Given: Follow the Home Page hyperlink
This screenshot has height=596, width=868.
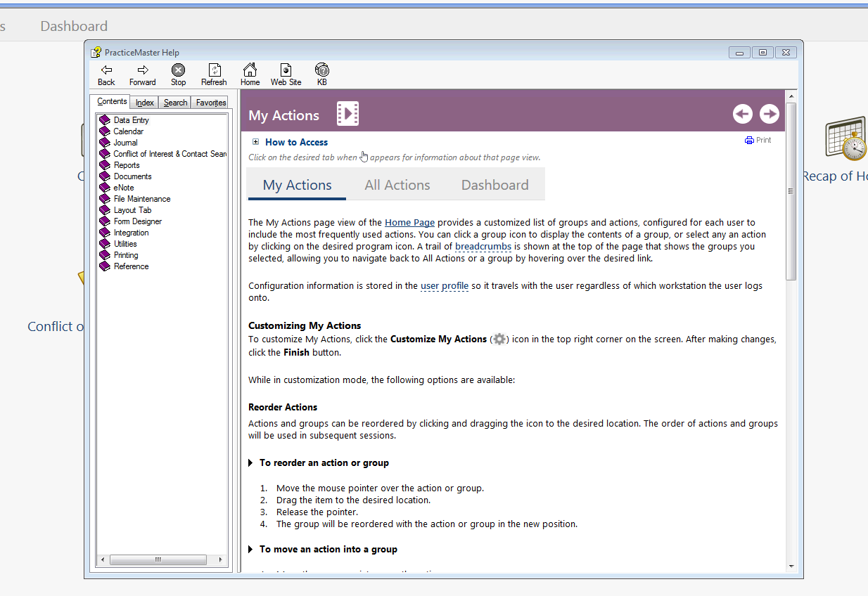Looking at the screenshot, I should coord(409,223).
